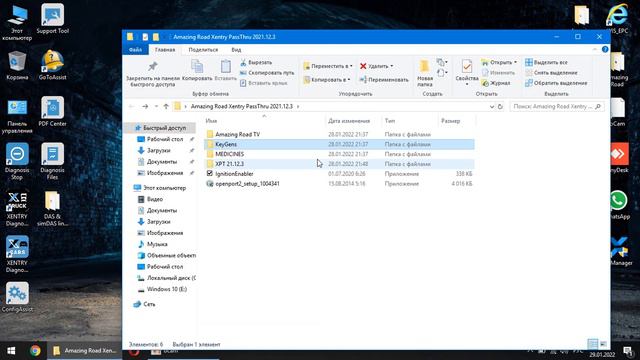Screen dimensions: 640x360
Task: Click the address bar path
Action: [x=241, y=107]
